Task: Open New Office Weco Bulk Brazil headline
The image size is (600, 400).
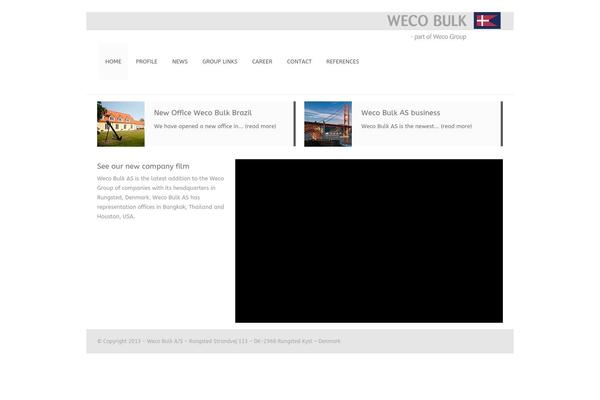Action: tap(203, 113)
